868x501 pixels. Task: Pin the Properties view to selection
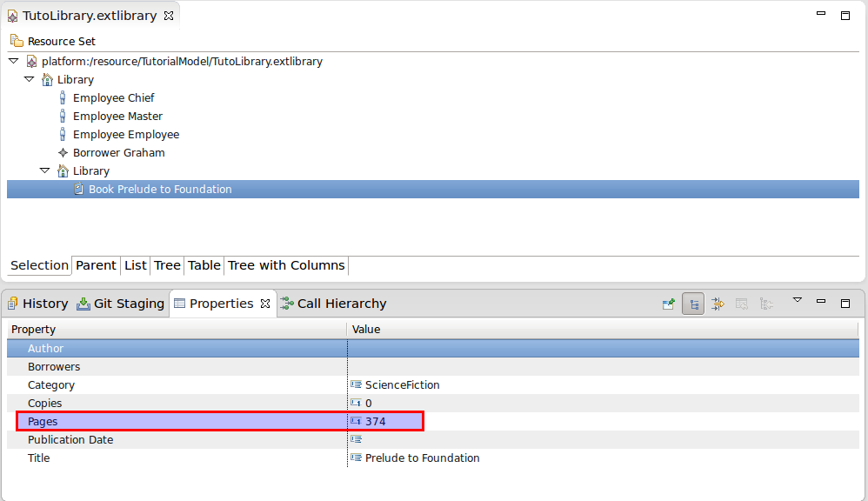668,304
